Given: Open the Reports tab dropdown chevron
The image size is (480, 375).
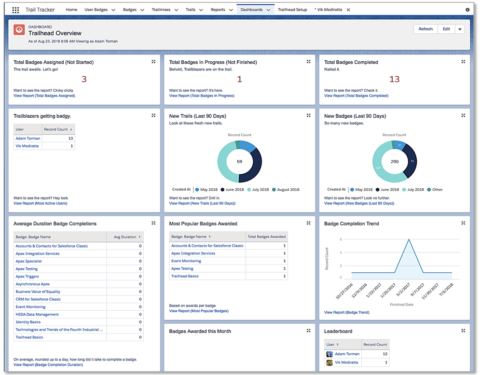Looking at the screenshot, I should click(x=231, y=10).
